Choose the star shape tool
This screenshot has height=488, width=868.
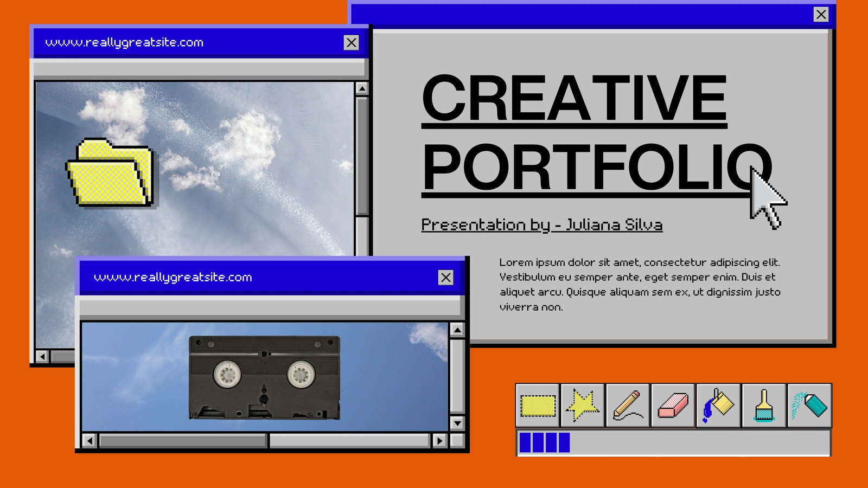click(583, 406)
